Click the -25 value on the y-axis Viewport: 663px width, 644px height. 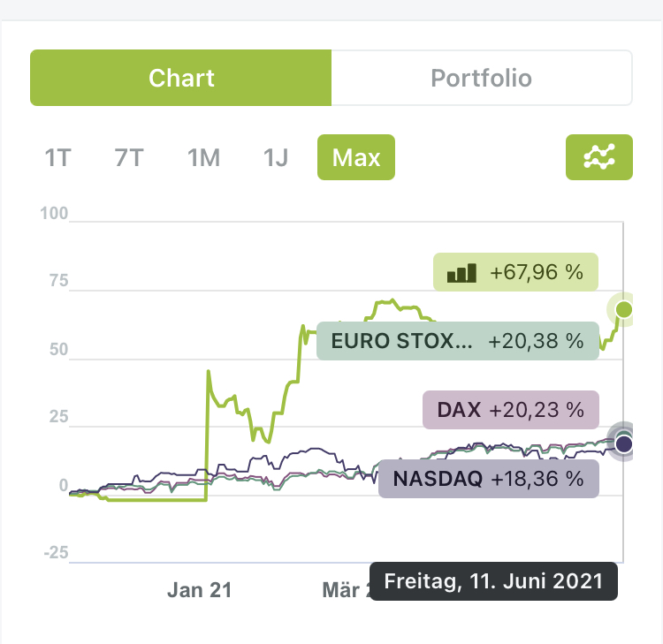coord(55,553)
